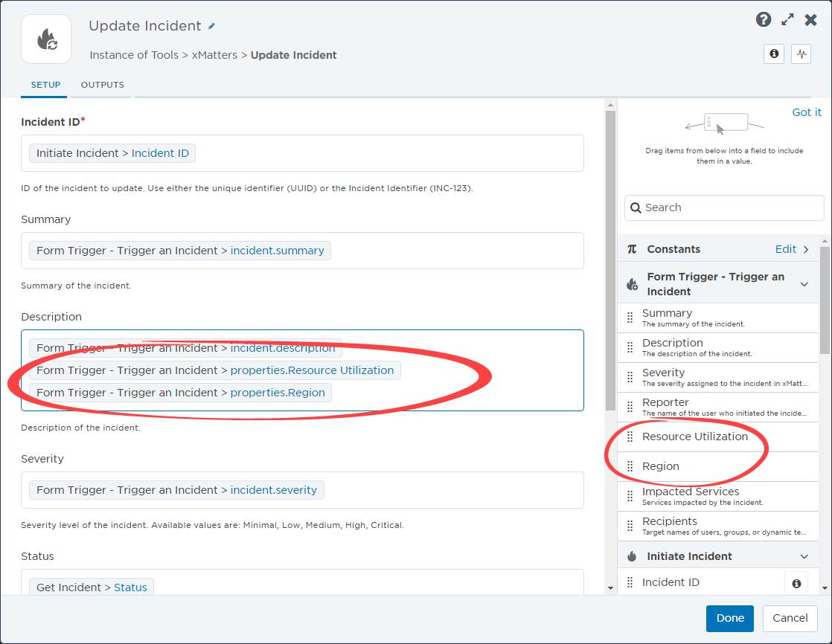832x644 pixels.
Task: Click 'Instance of Tools' in the breadcrumb
Action: [x=134, y=55]
